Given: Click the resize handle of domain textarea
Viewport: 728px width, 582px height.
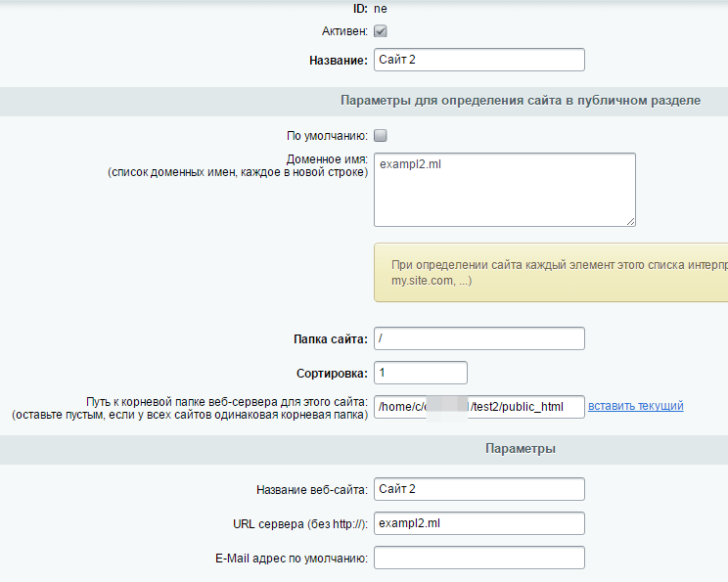Looking at the screenshot, I should (630, 220).
